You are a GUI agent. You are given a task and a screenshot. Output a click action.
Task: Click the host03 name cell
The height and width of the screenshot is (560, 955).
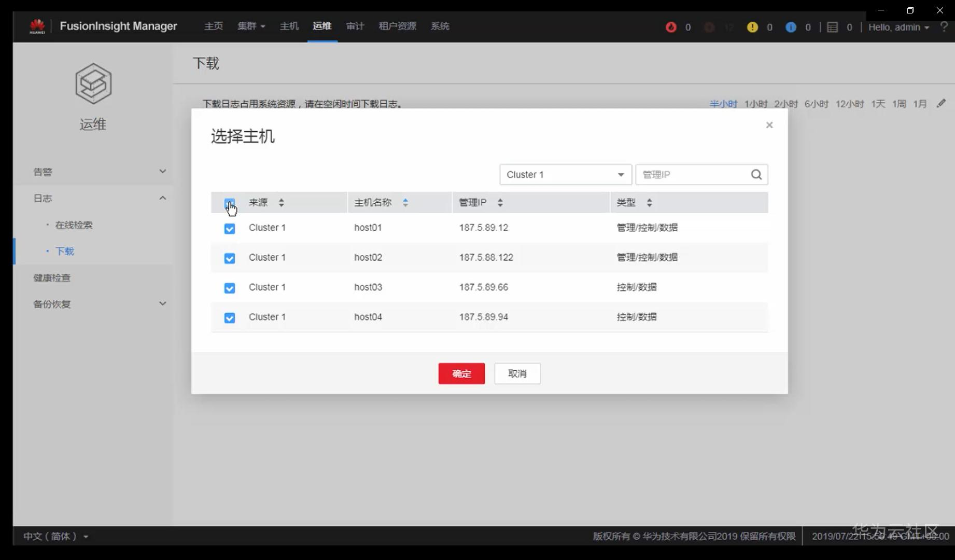click(x=368, y=287)
